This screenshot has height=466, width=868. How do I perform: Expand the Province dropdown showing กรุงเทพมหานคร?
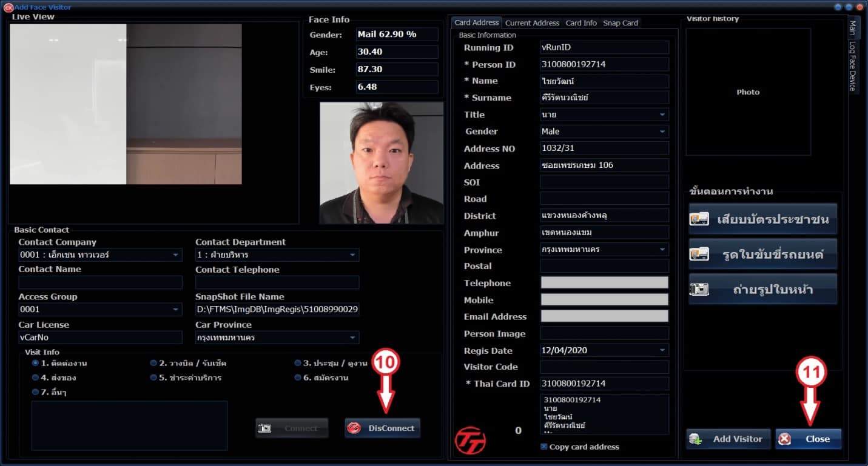click(x=662, y=249)
